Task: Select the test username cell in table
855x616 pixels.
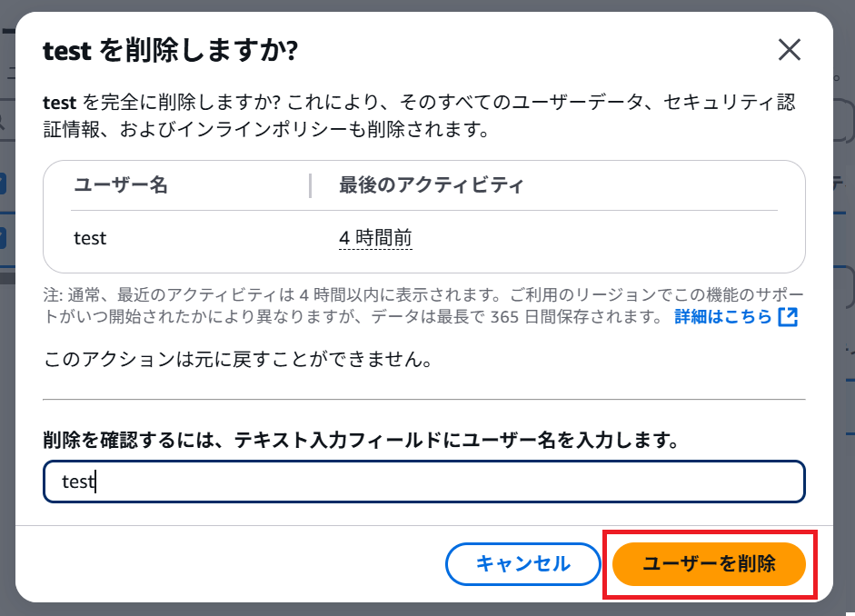Action: click(x=90, y=238)
